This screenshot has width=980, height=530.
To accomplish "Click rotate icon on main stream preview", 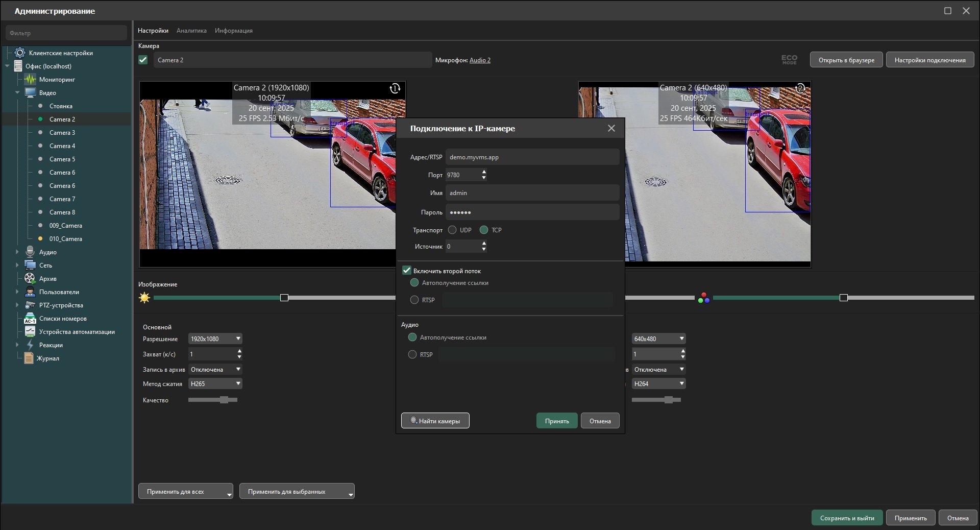I will click(395, 89).
